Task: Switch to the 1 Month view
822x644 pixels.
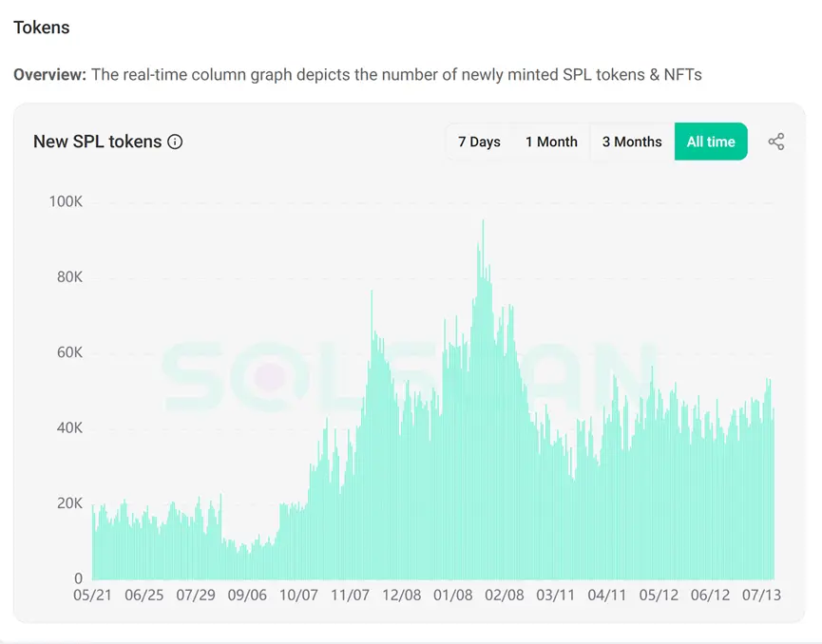Action: [x=551, y=142]
